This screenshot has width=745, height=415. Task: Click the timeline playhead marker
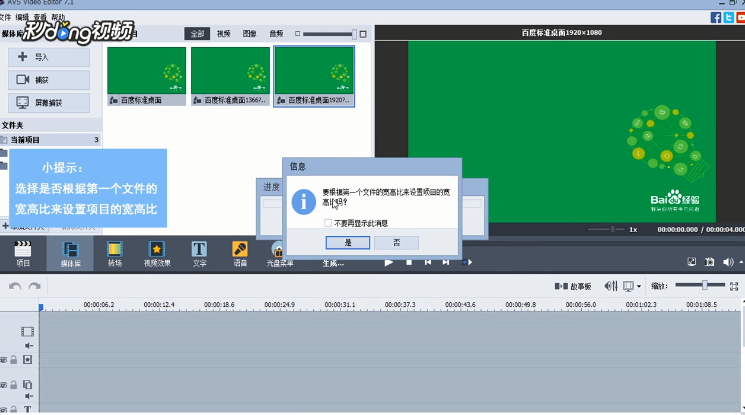pos(41,307)
